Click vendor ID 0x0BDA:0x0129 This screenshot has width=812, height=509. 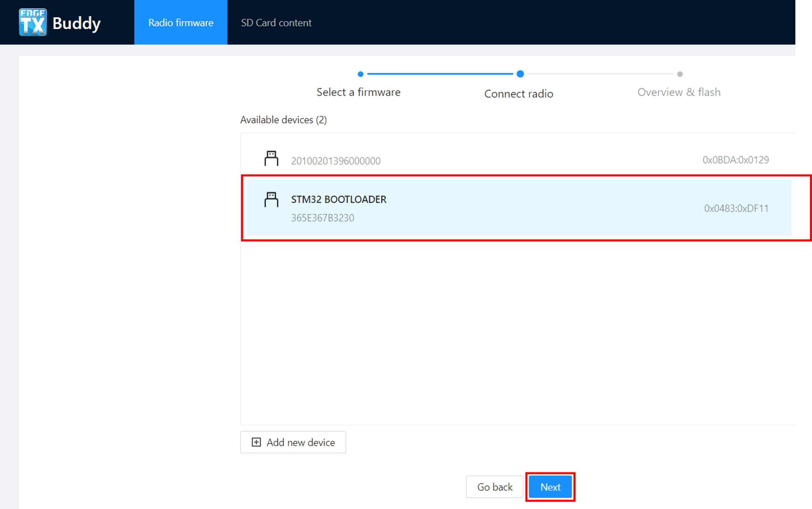click(736, 160)
